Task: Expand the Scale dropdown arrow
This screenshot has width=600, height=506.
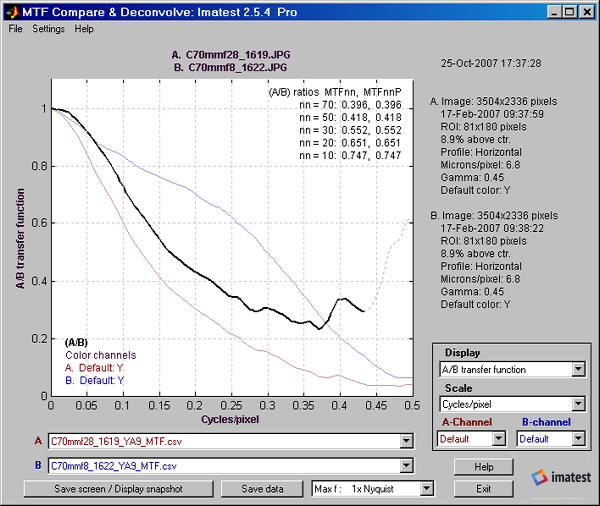Action: pyautogui.click(x=578, y=404)
